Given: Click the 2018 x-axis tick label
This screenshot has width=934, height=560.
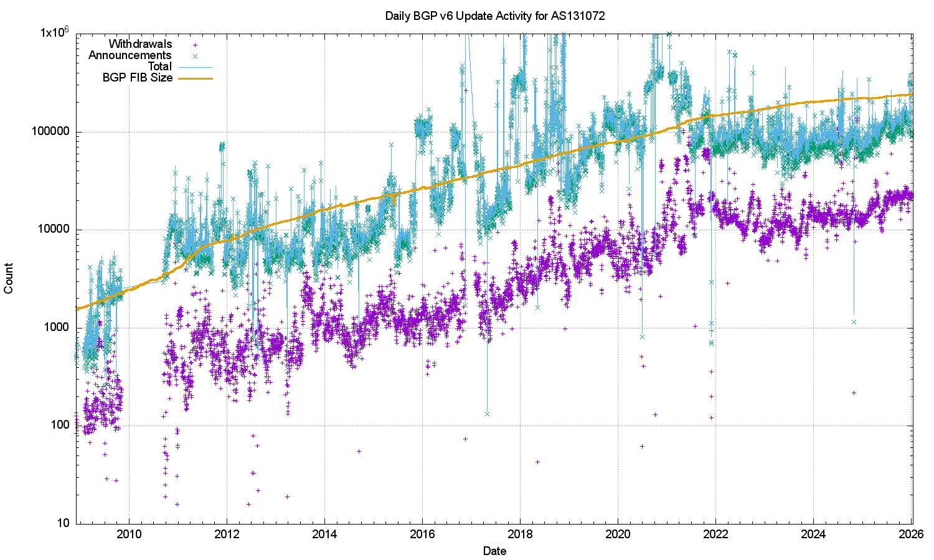Looking at the screenshot, I should (520, 534).
